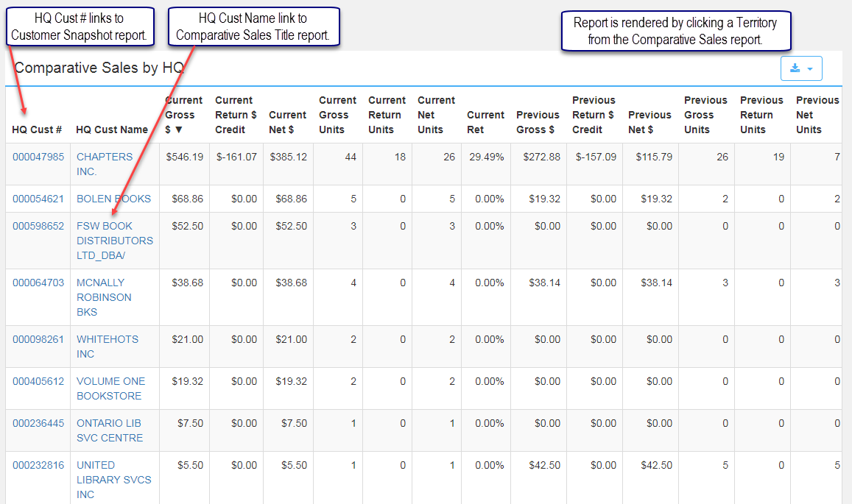The image size is (852, 504).
Task: Sort by Current Return Units header
Action: tap(387, 115)
